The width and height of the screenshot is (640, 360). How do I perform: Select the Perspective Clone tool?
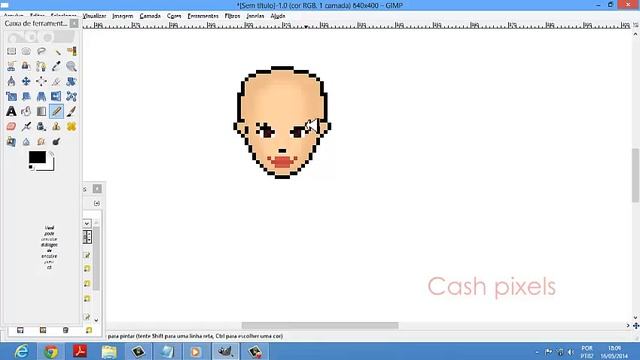pos(11,142)
